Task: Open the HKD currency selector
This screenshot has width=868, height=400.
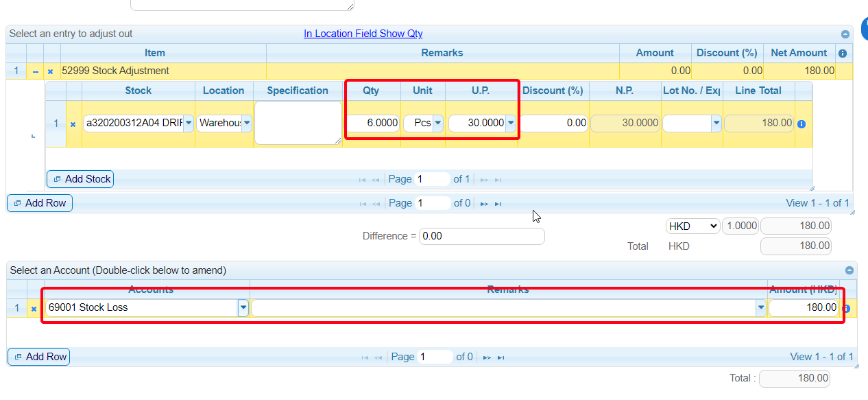Action: pyautogui.click(x=692, y=226)
